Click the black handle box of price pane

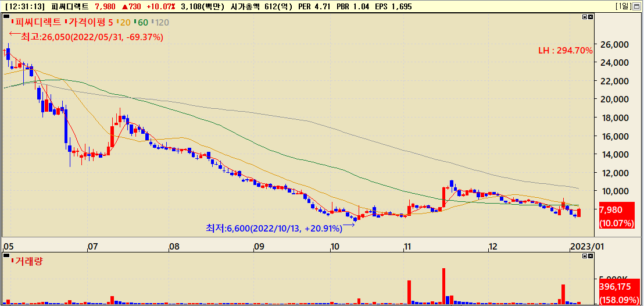(6, 16)
